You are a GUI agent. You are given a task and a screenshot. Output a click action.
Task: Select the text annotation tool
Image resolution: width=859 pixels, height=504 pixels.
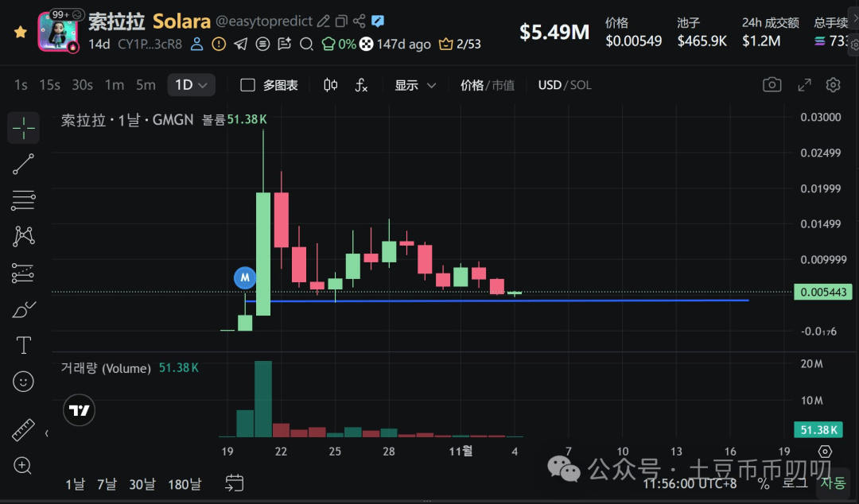point(23,345)
